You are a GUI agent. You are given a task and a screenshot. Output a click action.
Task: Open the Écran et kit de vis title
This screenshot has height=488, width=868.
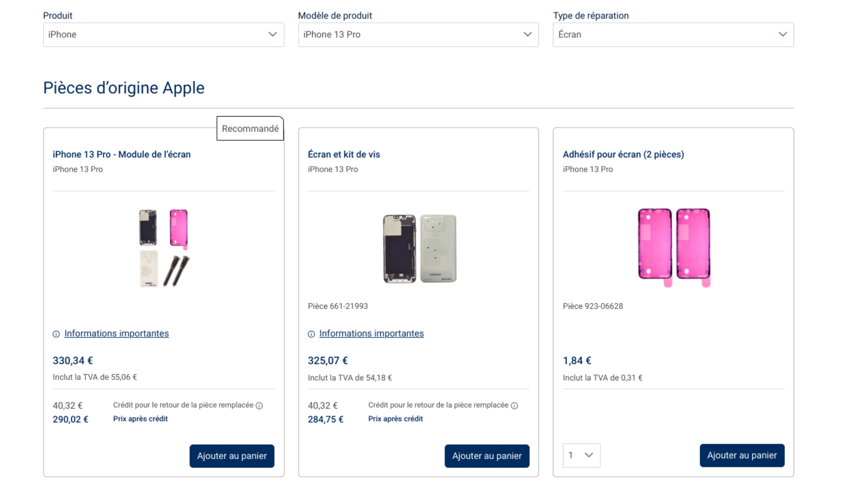(x=344, y=155)
